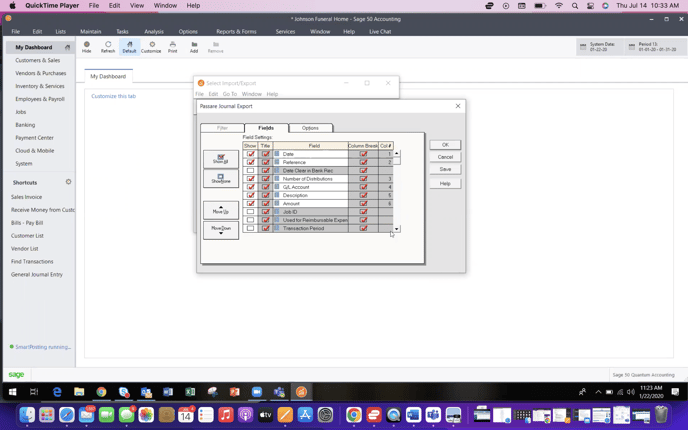Open General Journal Entry shortcut
The height and width of the screenshot is (430, 688).
coord(37,274)
